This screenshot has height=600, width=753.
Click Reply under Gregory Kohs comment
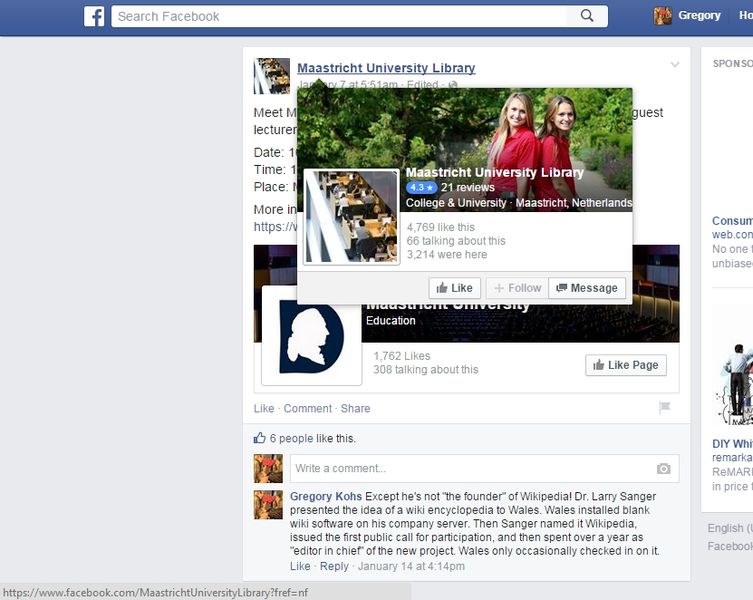[334, 566]
